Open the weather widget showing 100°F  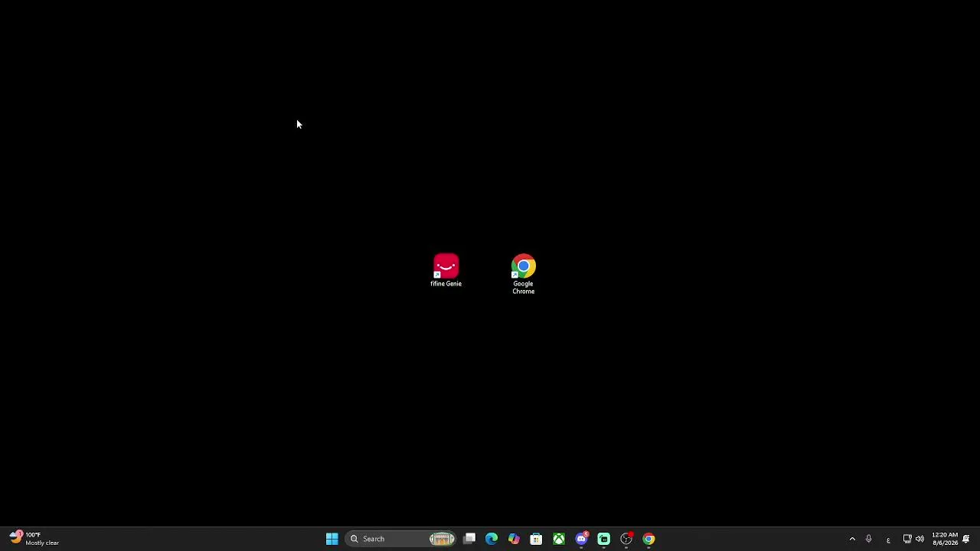click(x=34, y=539)
